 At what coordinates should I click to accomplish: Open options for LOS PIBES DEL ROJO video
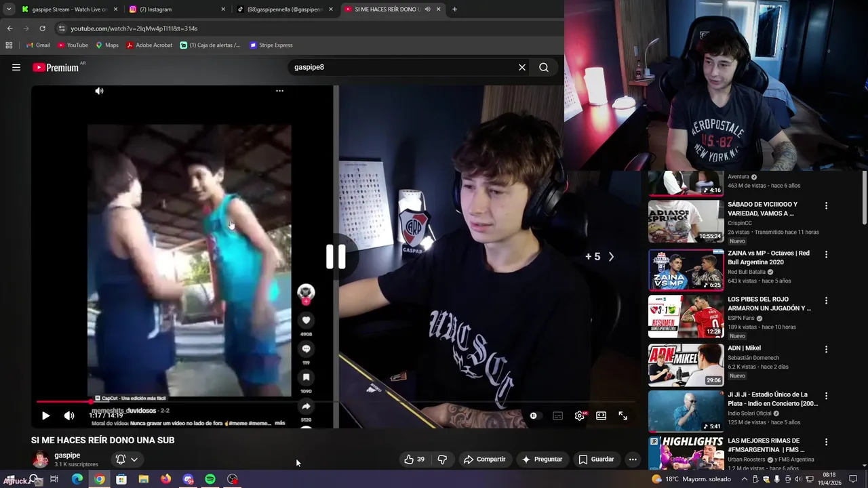[826, 300]
